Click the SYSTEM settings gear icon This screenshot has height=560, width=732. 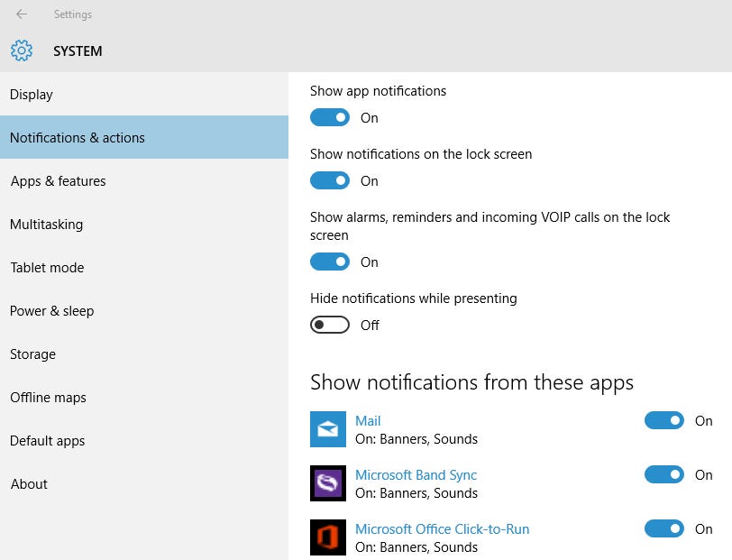[x=21, y=50]
